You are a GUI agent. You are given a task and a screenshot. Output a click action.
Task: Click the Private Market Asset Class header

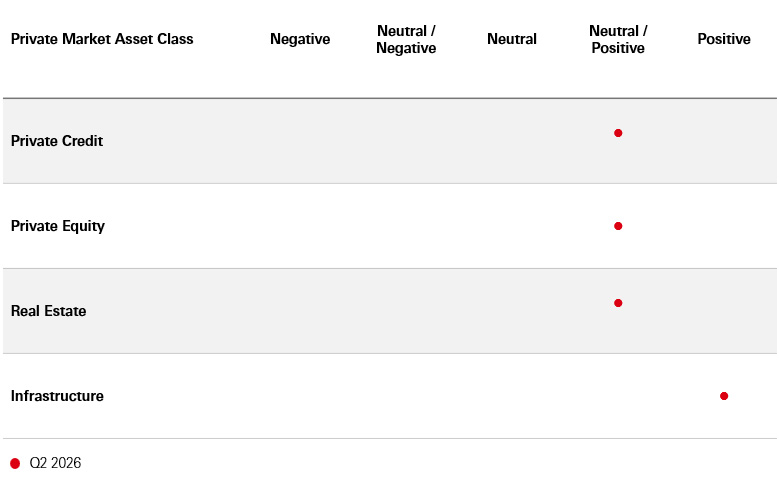point(102,40)
